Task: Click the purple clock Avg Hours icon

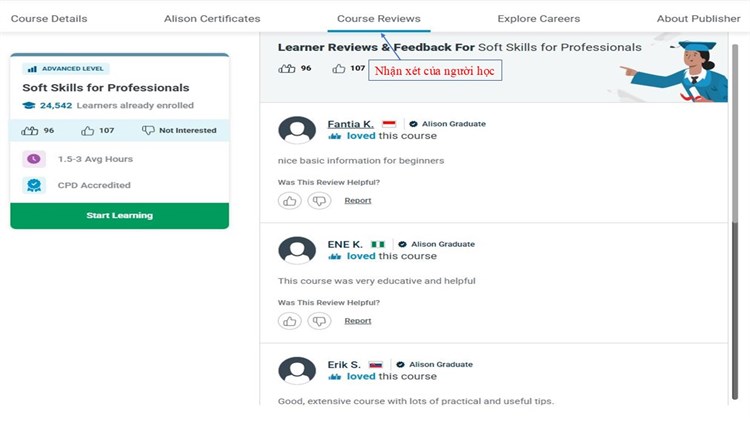Action: [x=34, y=159]
